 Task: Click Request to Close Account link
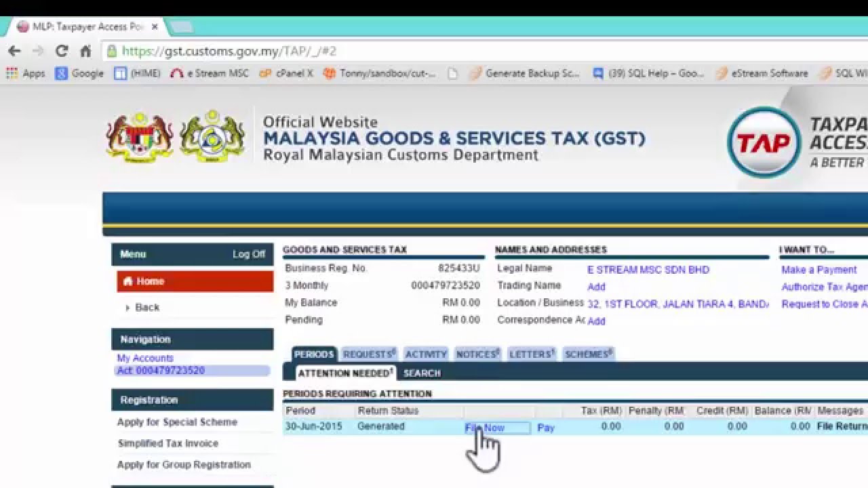point(825,304)
